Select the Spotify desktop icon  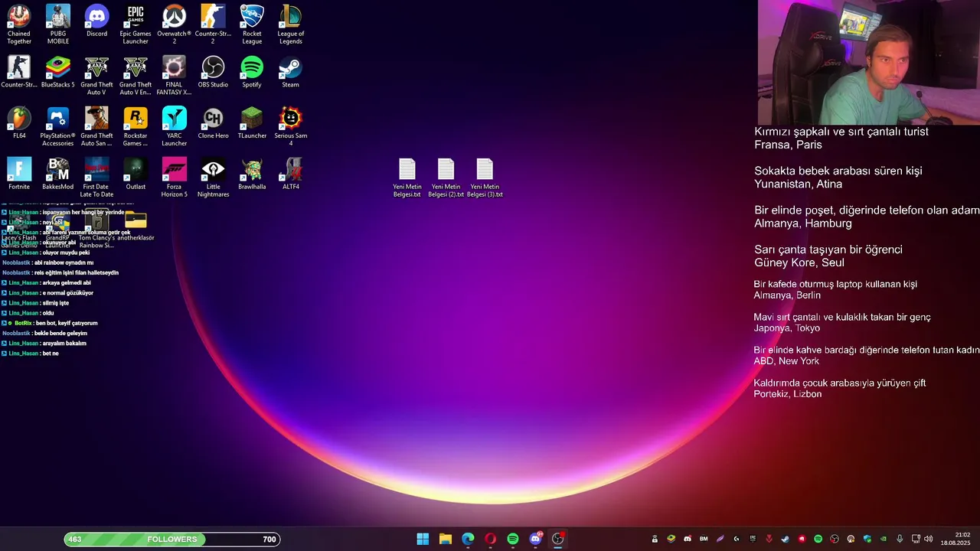(252, 72)
